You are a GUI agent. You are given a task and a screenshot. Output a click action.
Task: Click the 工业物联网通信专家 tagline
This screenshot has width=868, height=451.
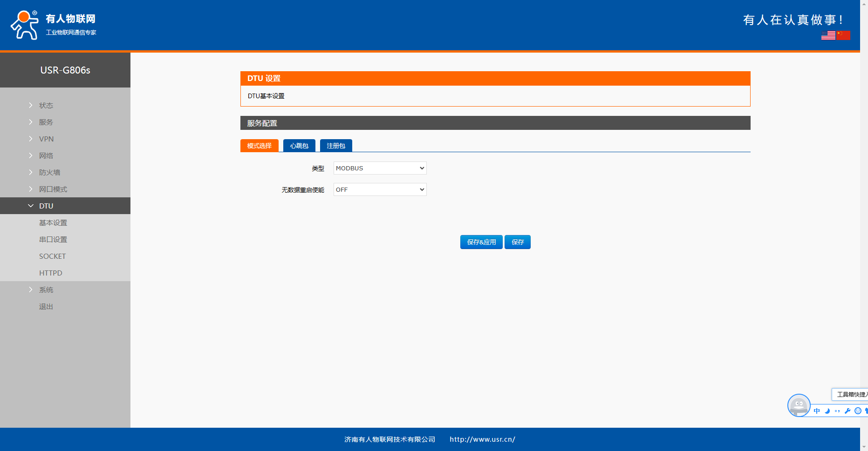click(71, 33)
